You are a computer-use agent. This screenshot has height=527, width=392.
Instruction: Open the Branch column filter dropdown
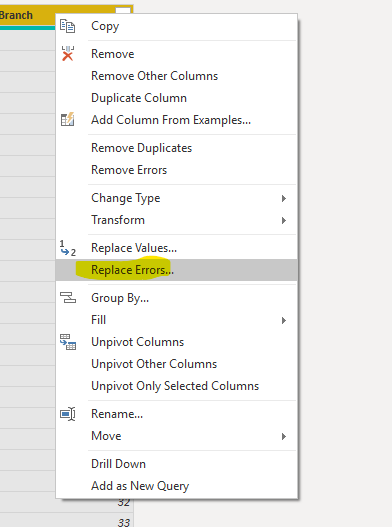123,10
